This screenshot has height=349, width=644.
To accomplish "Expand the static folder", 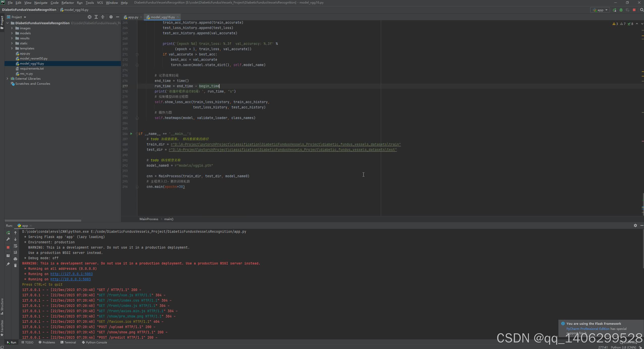I will [12, 43].
